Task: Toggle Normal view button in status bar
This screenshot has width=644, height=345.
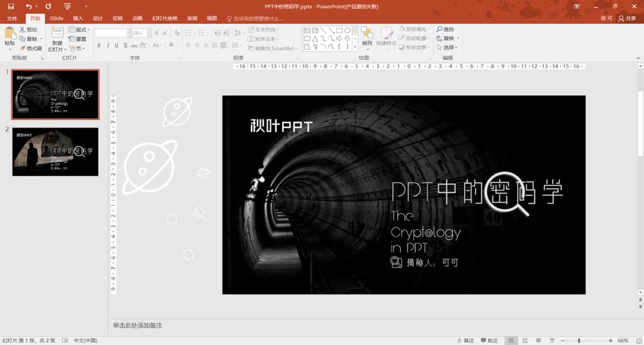Action: pyautogui.click(x=510, y=340)
